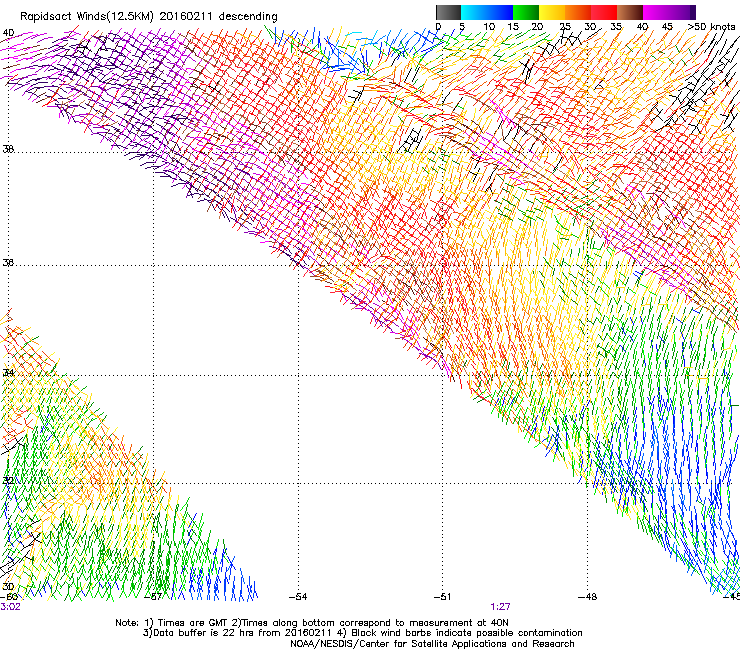Viewport: 740px width, 650px height.
Task: Click the blue 10-15 knots legend color
Action: pos(500,12)
